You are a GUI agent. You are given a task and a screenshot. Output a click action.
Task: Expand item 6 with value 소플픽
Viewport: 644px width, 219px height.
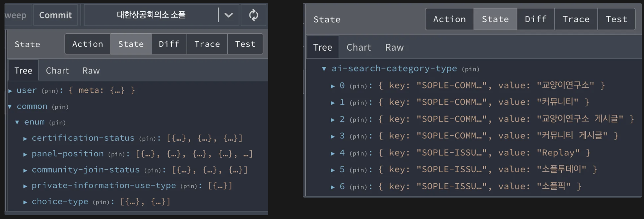click(333, 187)
